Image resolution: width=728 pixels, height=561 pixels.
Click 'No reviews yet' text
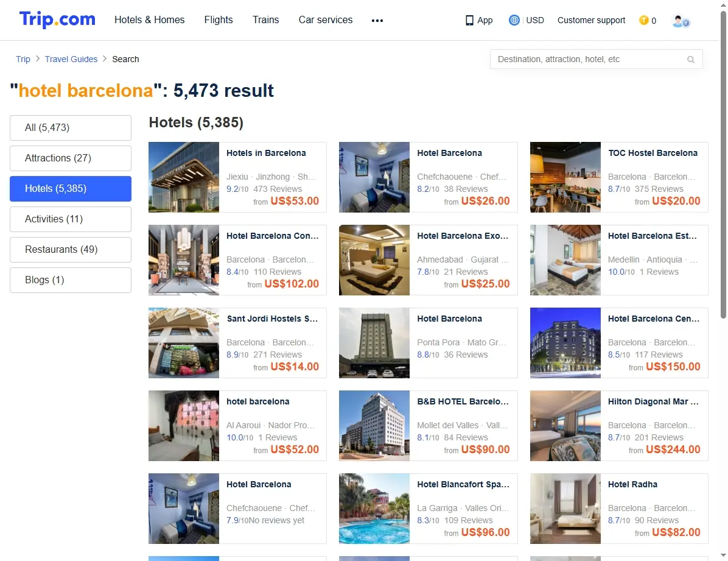[x=277, y=520]
